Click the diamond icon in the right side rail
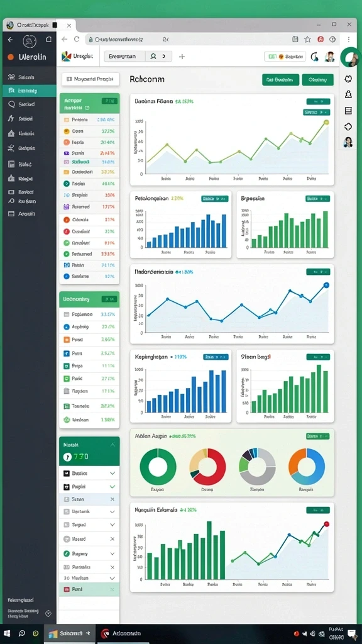The image size is (362, 644). [x=348, y=126]
